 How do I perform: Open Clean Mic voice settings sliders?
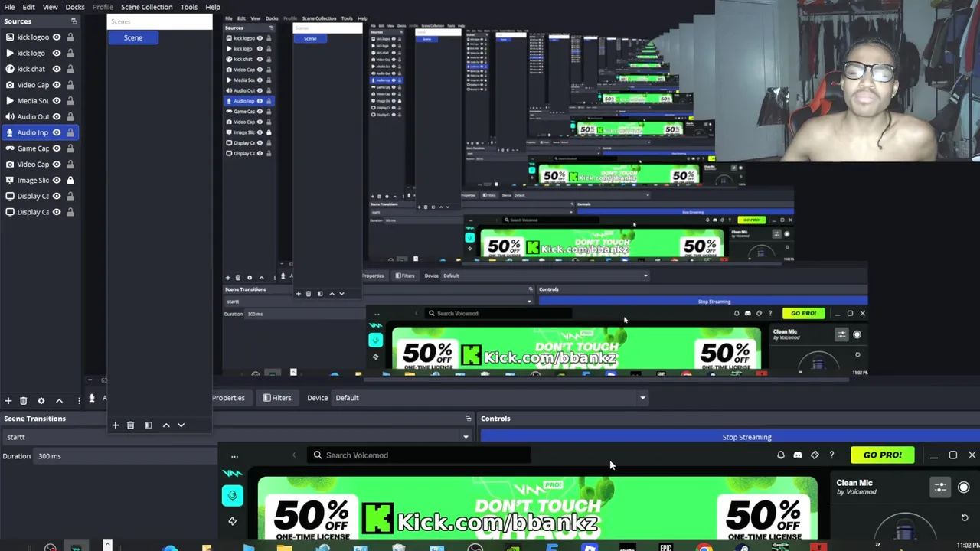coord(939,487)
